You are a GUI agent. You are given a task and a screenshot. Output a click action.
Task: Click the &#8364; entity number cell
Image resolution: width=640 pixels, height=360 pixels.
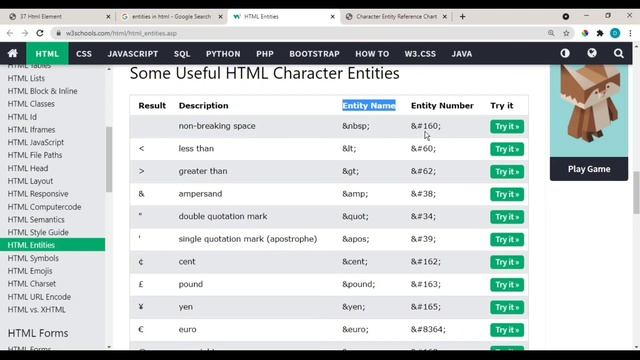click(x=428, y=329)
